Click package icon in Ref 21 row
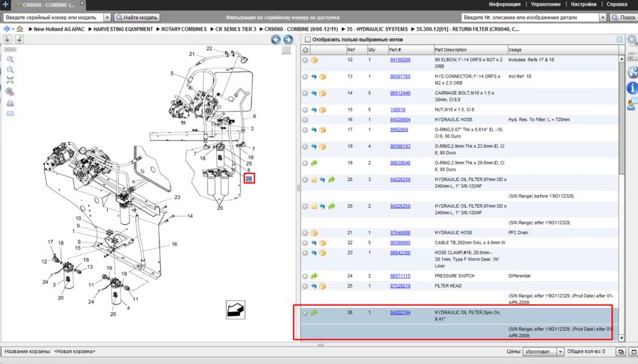Screen dimensions: 638x364 (x=314, y=233)
